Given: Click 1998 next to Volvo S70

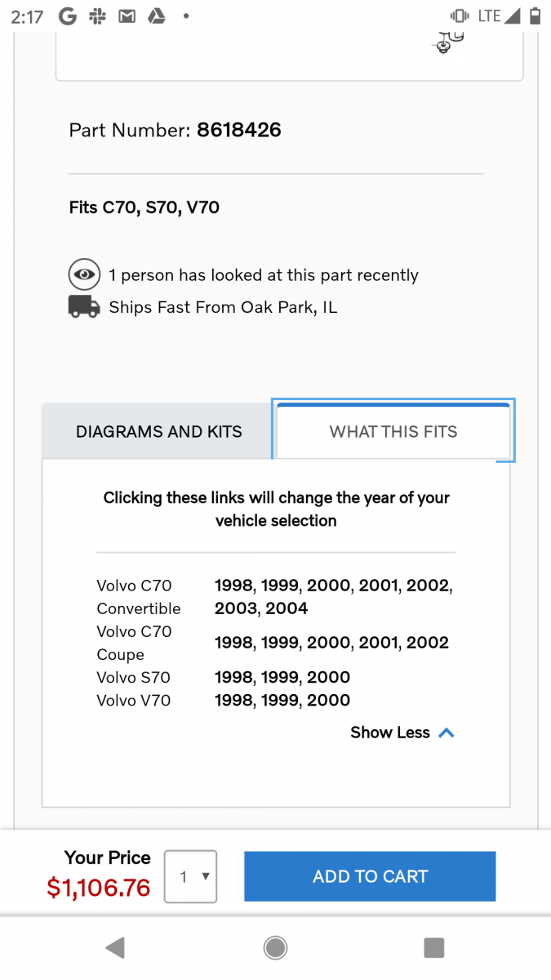Looking at the screenshot, I should [x=234, y=677].
